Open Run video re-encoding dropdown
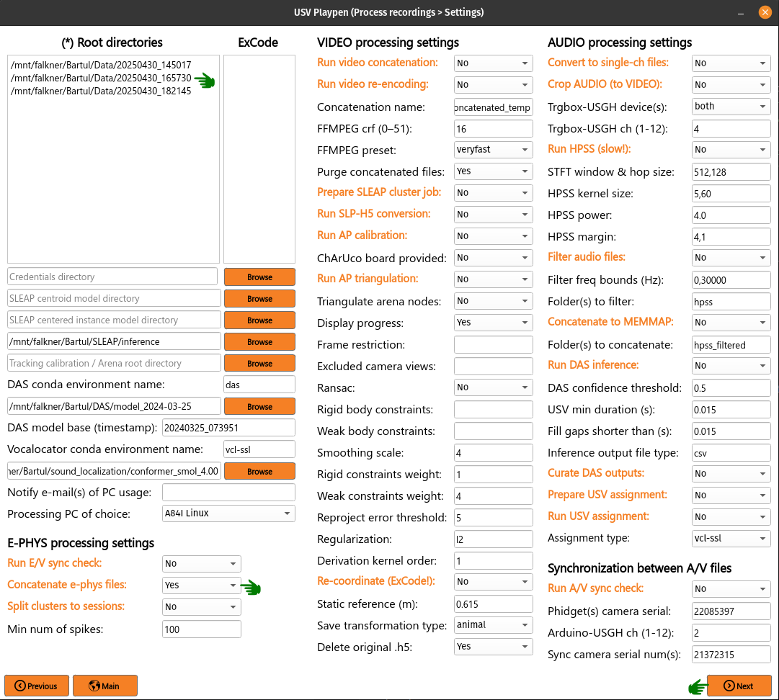Screen dimensions: 779x700 [x=493, y=85]
